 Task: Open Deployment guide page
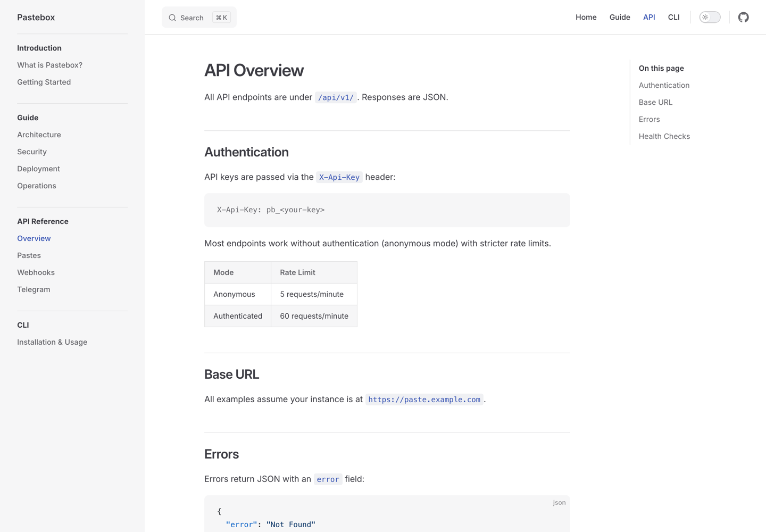click(x=38, y=169)
